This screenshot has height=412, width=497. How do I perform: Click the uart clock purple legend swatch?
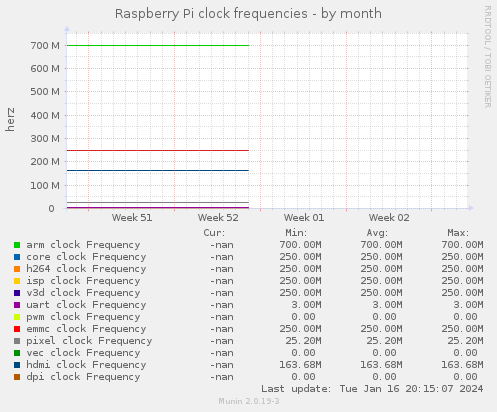coord(17,305)
